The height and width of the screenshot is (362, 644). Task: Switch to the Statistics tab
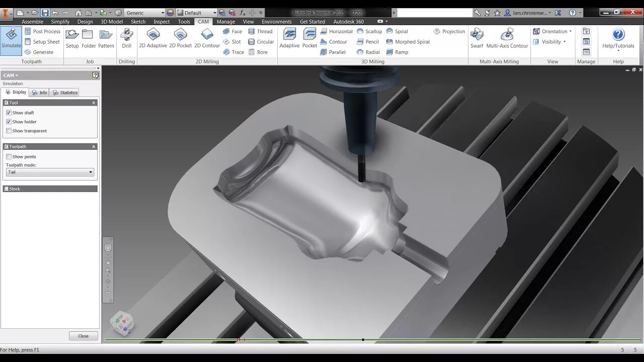click(x=65, y=93)
